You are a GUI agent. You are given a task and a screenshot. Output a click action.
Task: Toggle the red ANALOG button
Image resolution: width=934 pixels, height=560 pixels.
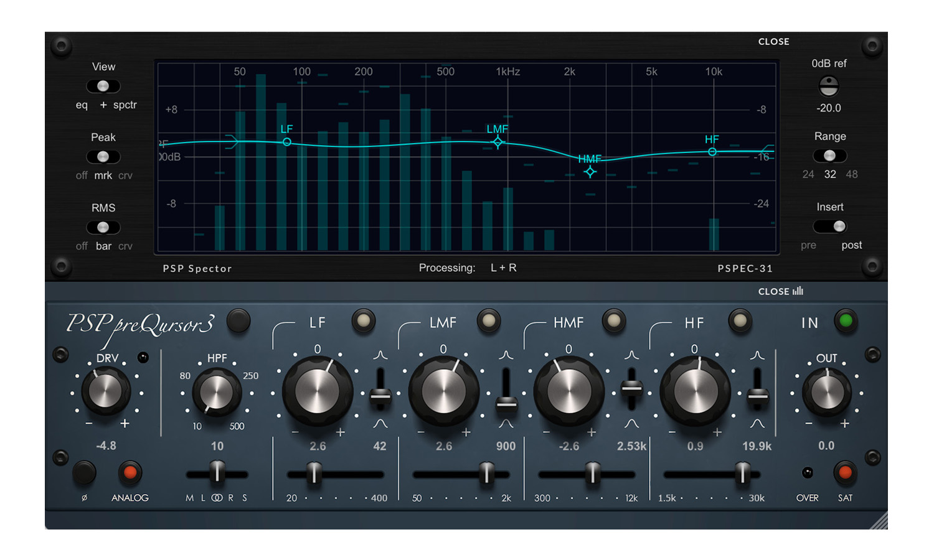click(130, 473)
